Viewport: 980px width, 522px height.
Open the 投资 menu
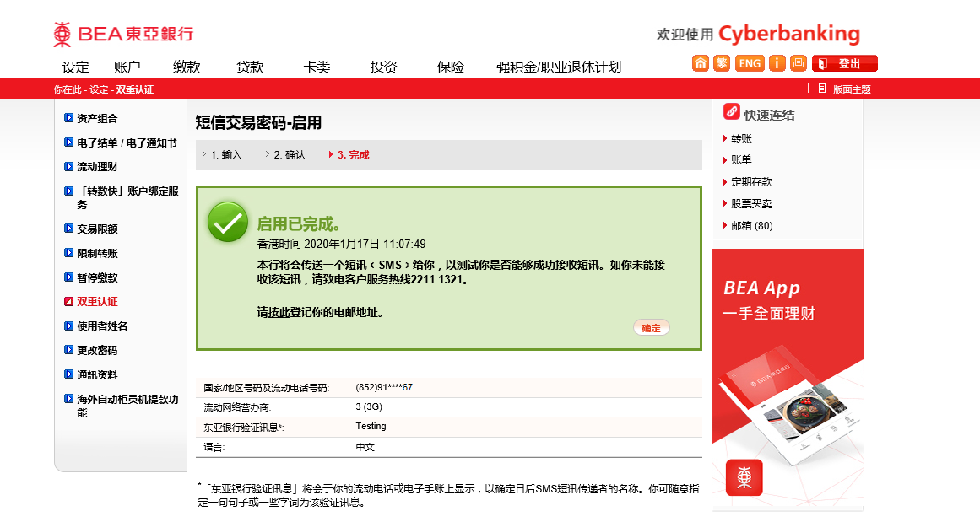(x=384, y=67)
